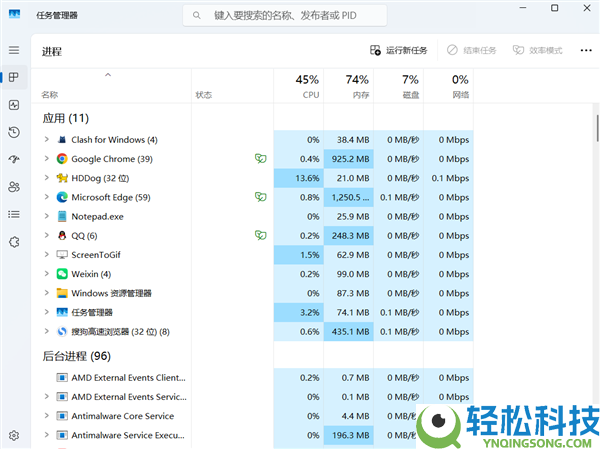Expand the Google Chrome process group
Viewport: 600px width, 449px height.
tap(47, 158)
